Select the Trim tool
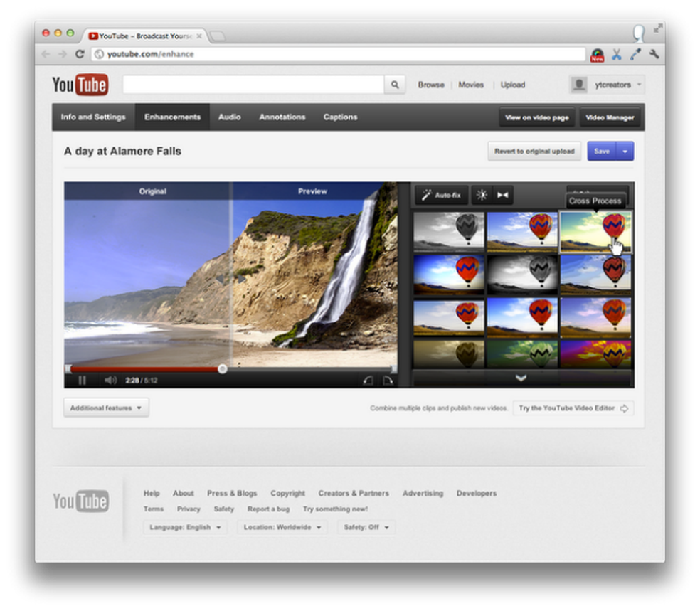Viewport: 700px width, 611px height. [x=503, y=195]
